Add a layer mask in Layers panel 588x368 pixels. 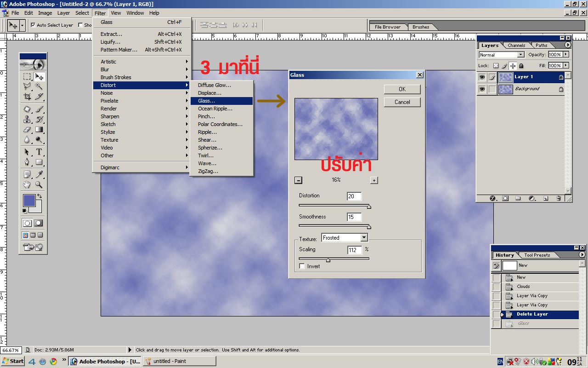[505, 198]
